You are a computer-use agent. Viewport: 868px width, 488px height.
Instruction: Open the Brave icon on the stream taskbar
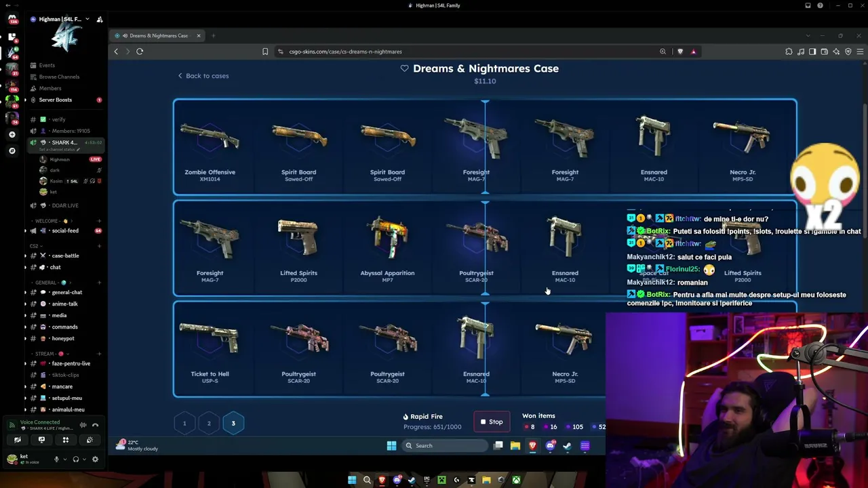532,445
